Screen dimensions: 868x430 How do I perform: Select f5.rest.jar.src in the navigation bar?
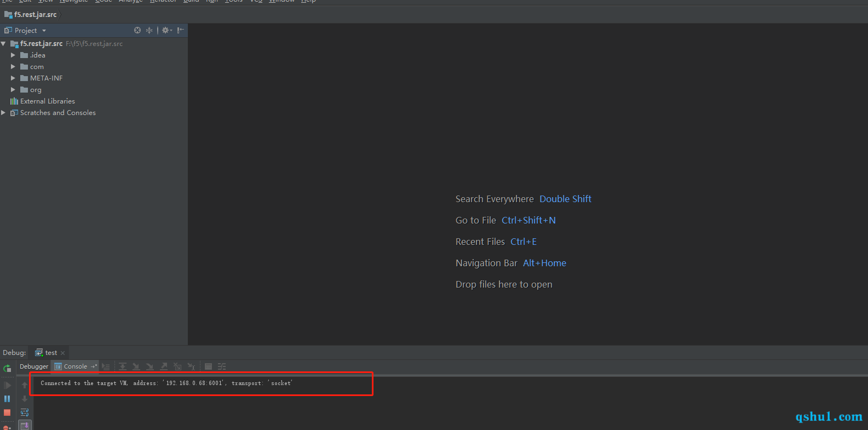(31, 14)
